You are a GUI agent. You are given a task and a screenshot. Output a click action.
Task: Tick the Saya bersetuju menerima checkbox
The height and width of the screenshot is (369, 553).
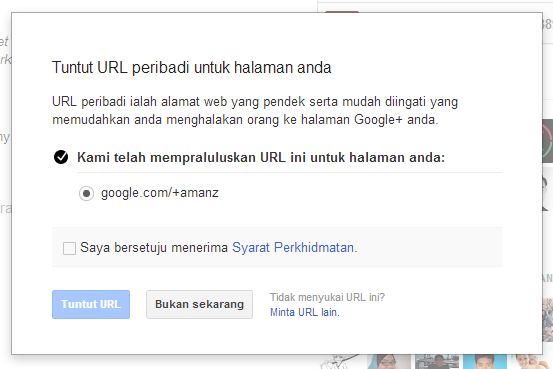click(x=69, y=248)
